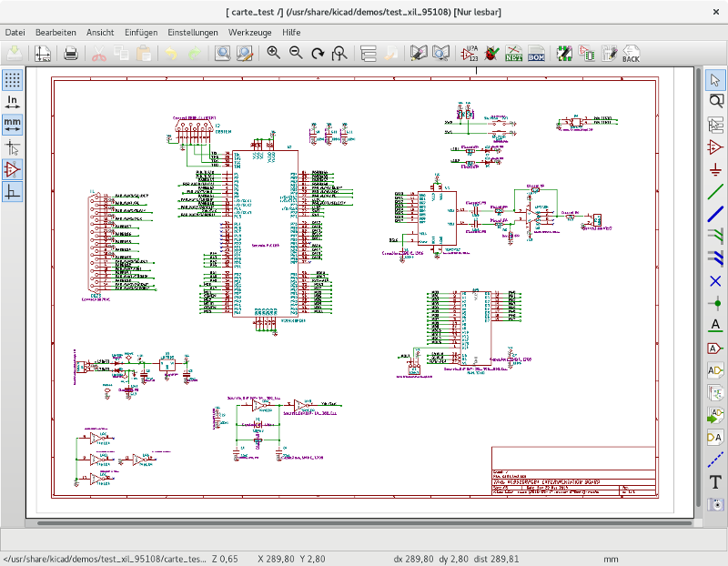
Task: Open the find and replace tool
Action: (245, 54)
